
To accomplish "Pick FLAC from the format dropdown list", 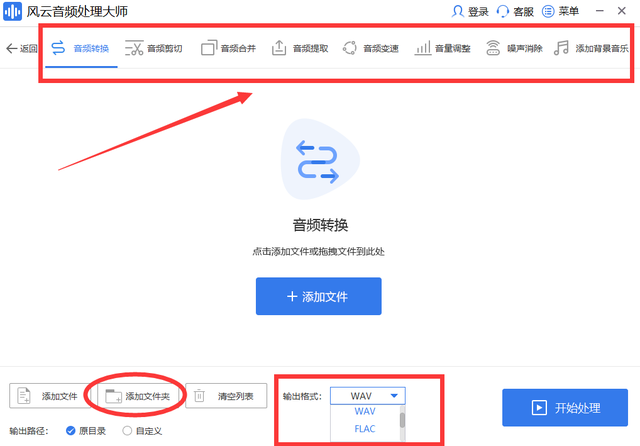I will [x=364, y=429].
